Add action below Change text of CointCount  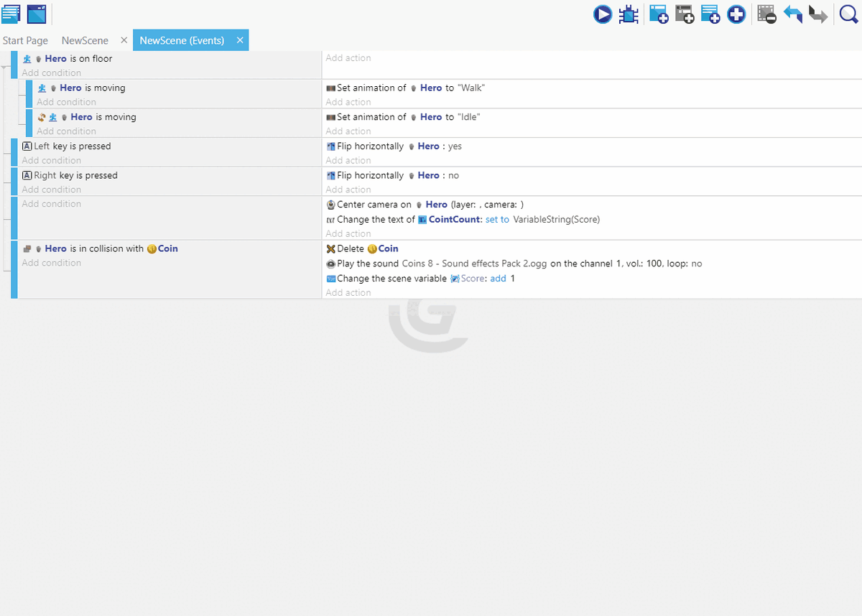348,233
